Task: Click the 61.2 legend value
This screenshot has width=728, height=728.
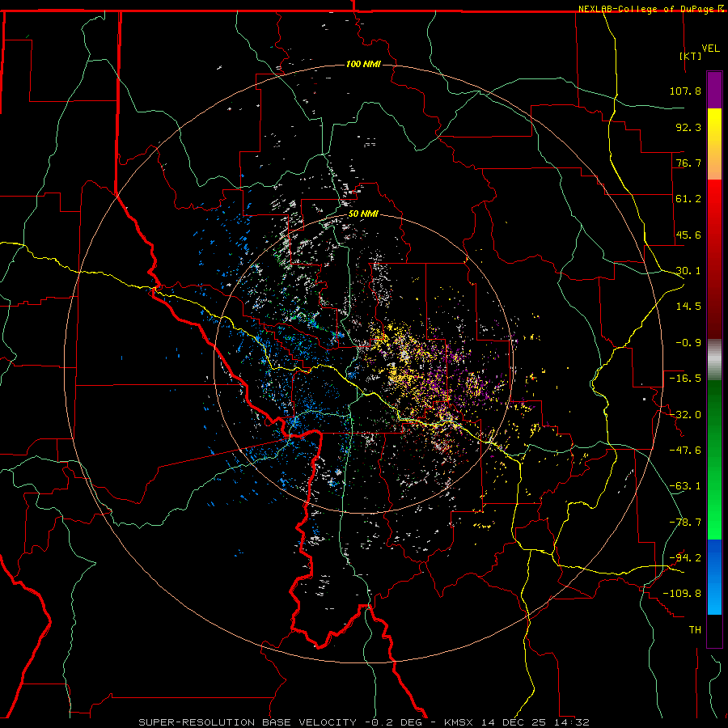Action: coord(688,199)
